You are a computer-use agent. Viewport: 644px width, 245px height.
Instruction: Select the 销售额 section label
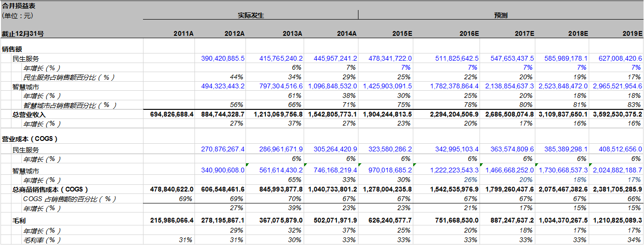coord(12,49)
